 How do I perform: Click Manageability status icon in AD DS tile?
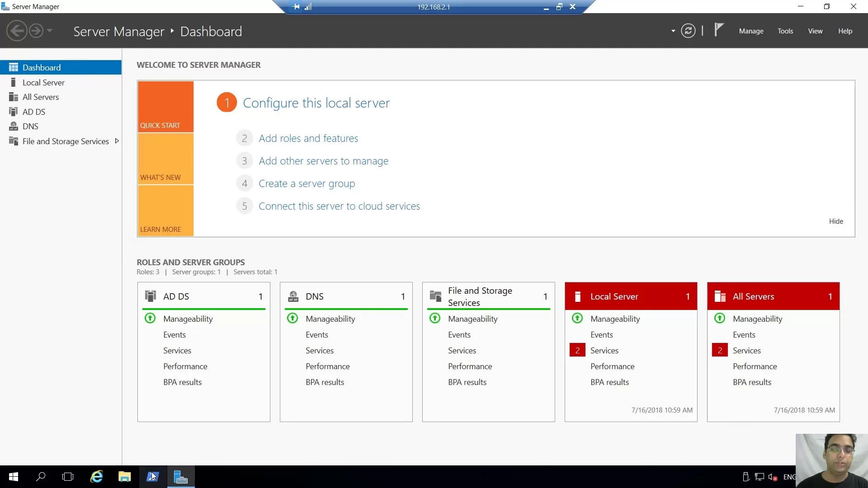pos(150,319)
